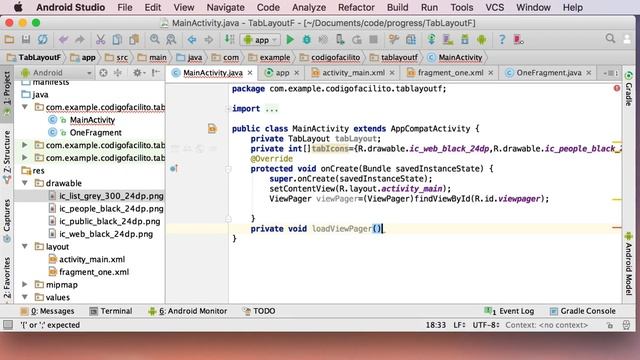This screenshot has width=640, height=360.
Task: Toggle the Android Model tool window
Action: tap(629, 264)
